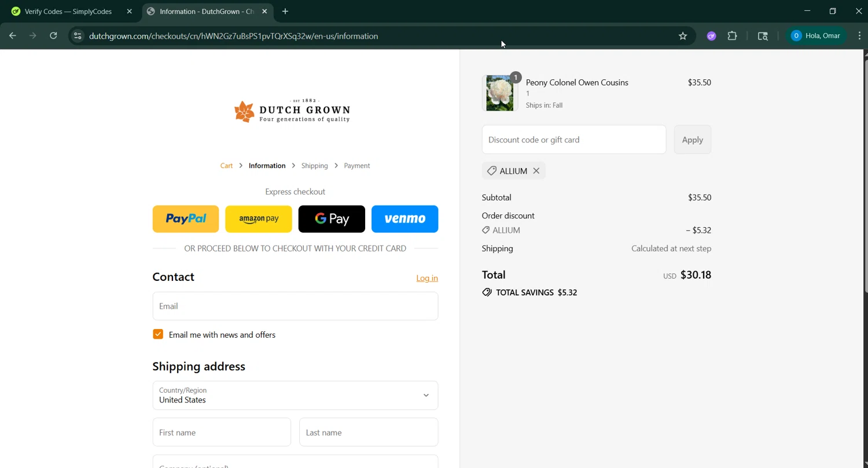Click the TOTAL SAVINGS $5.32 line
The image size is (868, 468).
(x=529, y=292)
